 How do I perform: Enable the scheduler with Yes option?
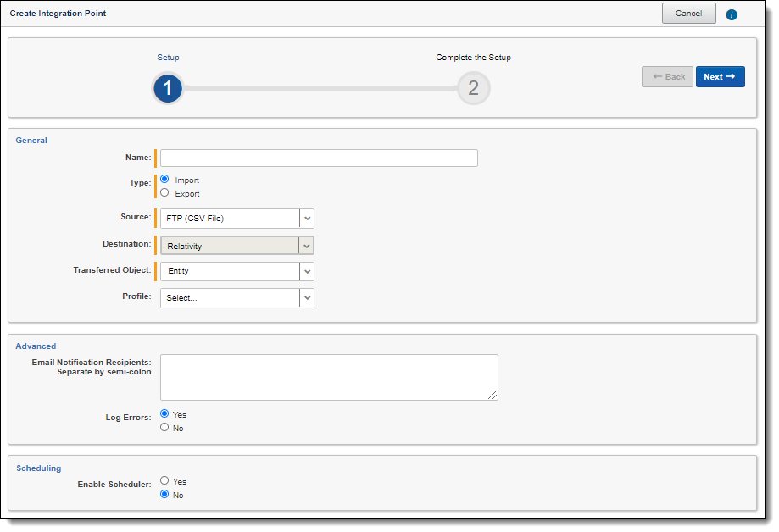[x=164, y=481]
